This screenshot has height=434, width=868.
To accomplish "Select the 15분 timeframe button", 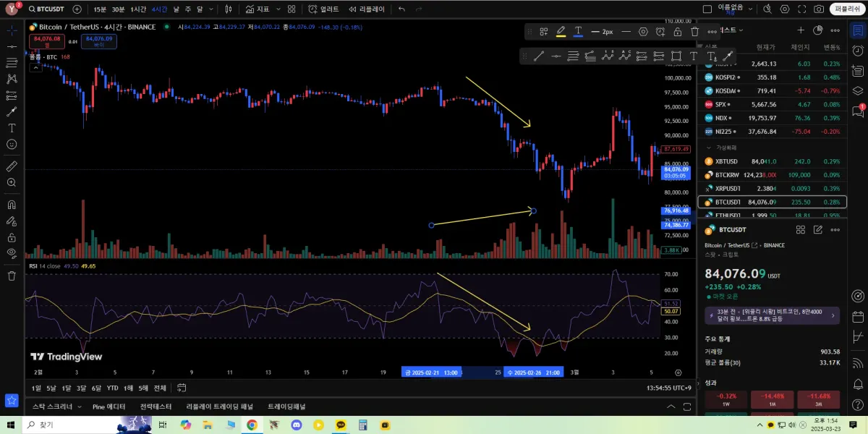I will [x=99, y=9].
